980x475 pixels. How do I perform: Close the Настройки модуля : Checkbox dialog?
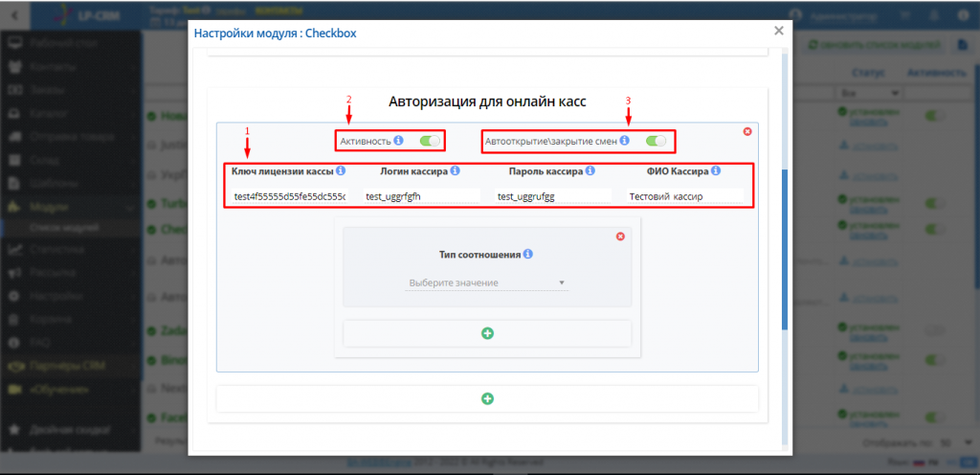coord(779,31)
